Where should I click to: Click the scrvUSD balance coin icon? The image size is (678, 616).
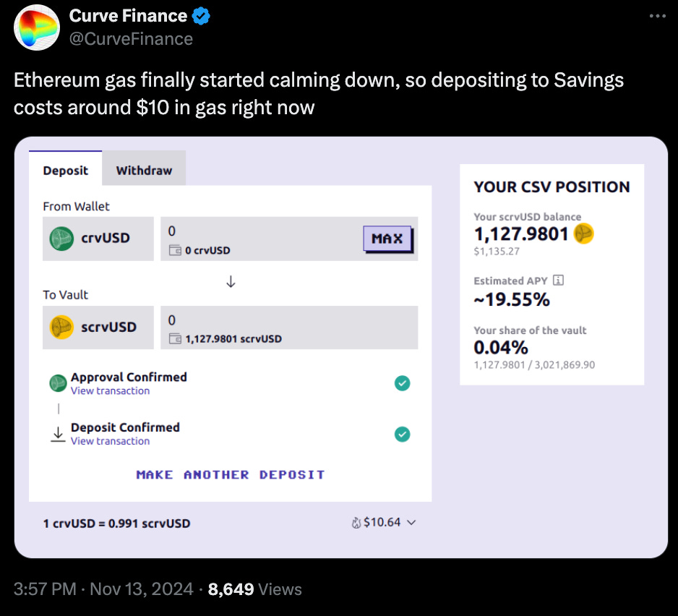click(x=583, y=234)
